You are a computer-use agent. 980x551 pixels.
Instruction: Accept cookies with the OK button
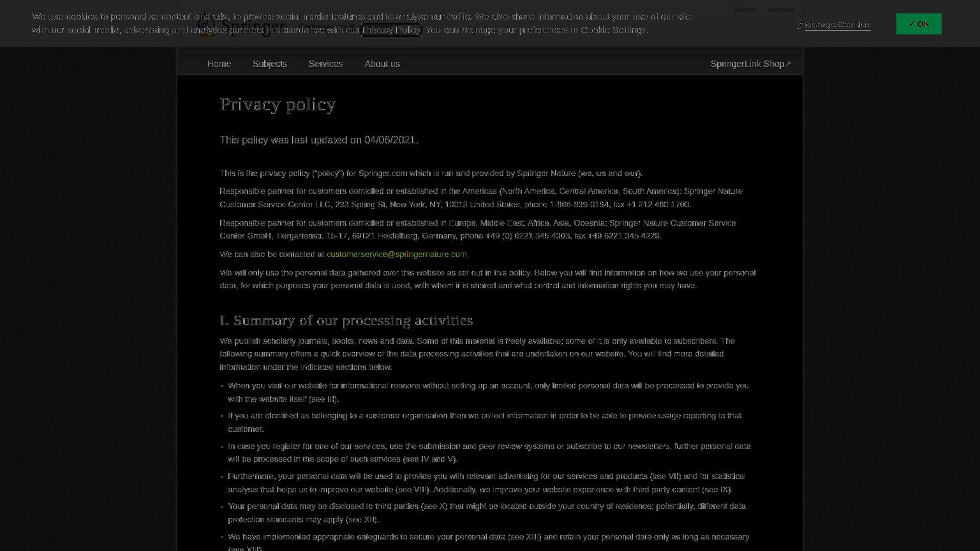click(x=919, y=24)
